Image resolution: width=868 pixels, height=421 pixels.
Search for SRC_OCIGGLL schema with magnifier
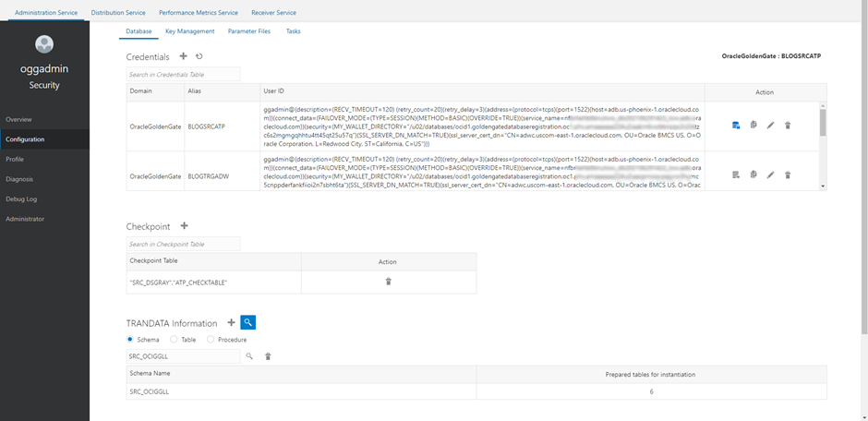249,356
